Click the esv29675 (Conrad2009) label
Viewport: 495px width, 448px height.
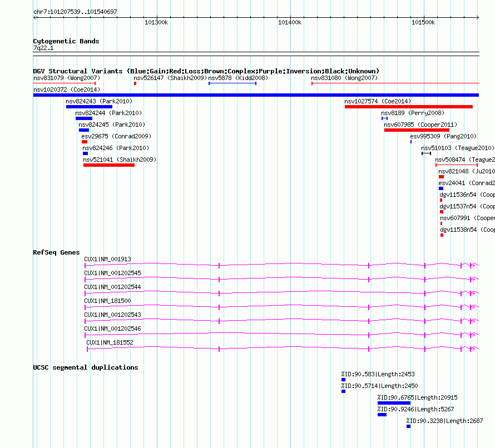pyautogui.click(x=116, y=136)
